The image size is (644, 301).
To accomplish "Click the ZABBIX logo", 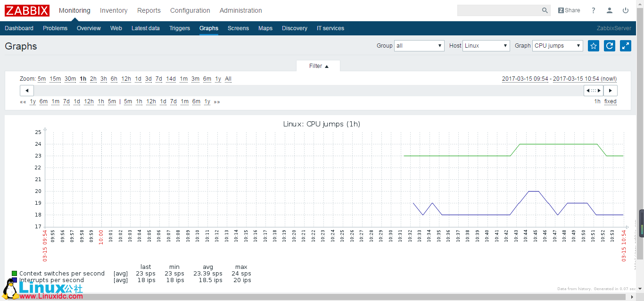I will (x=27, y=10).
